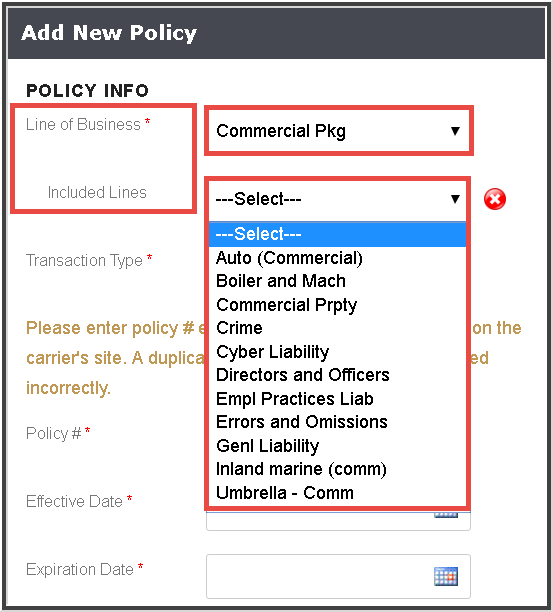553x612 pixels.
Task: Focus the Expiration Date input field
Action: (338, 576)
